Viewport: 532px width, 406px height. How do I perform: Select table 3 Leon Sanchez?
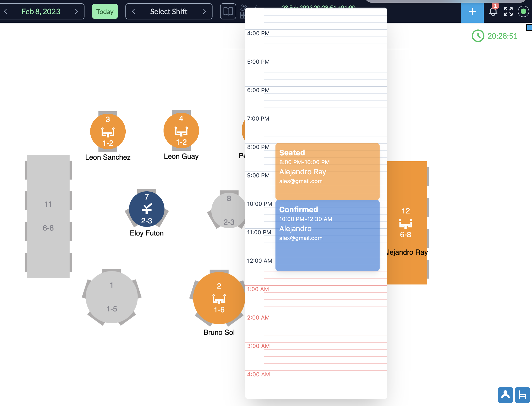click(108, 132)
